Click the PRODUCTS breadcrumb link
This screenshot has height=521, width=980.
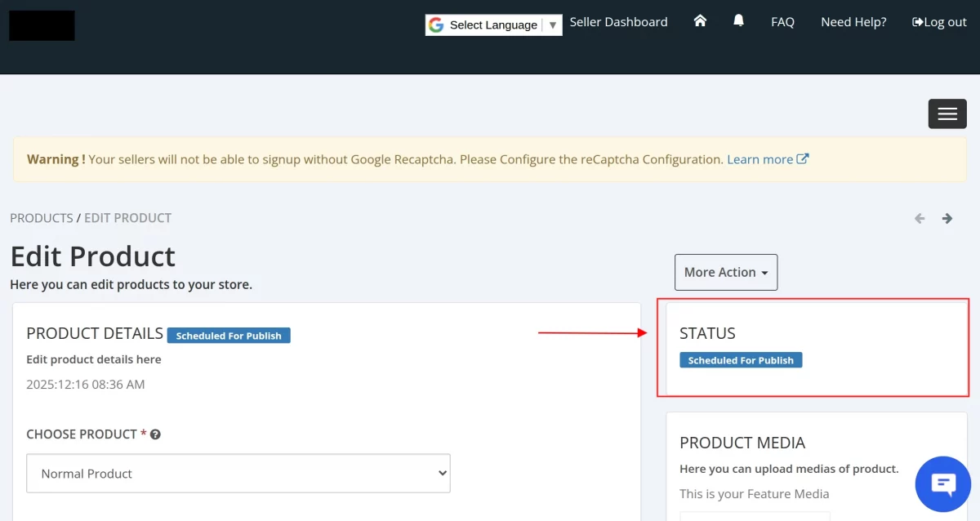click(x=42, y=217)
